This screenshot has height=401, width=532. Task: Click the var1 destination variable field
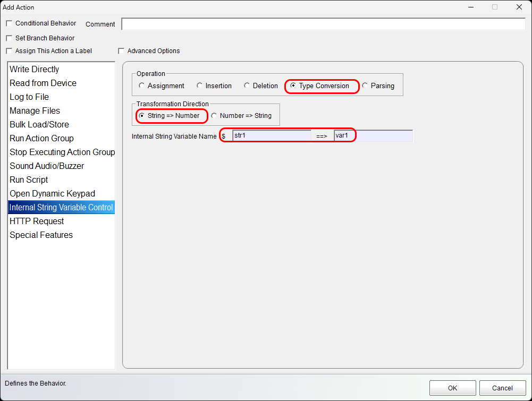[x=373, y=135]
